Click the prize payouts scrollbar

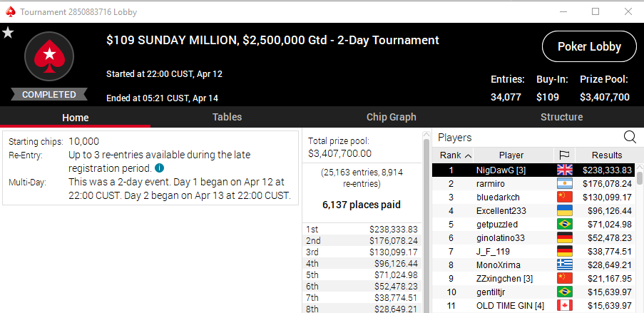pyautogui.click(x=426, y=222)
